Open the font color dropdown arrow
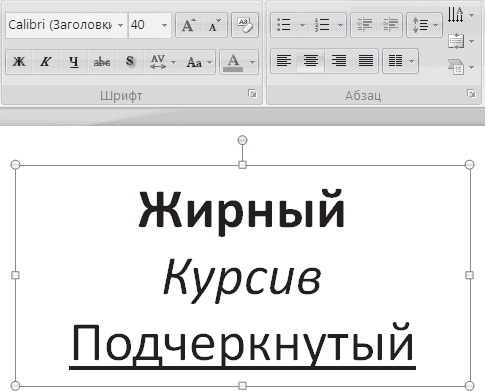Image resolution: width=485 pixels, height=391 pixels. coord(252,62)
